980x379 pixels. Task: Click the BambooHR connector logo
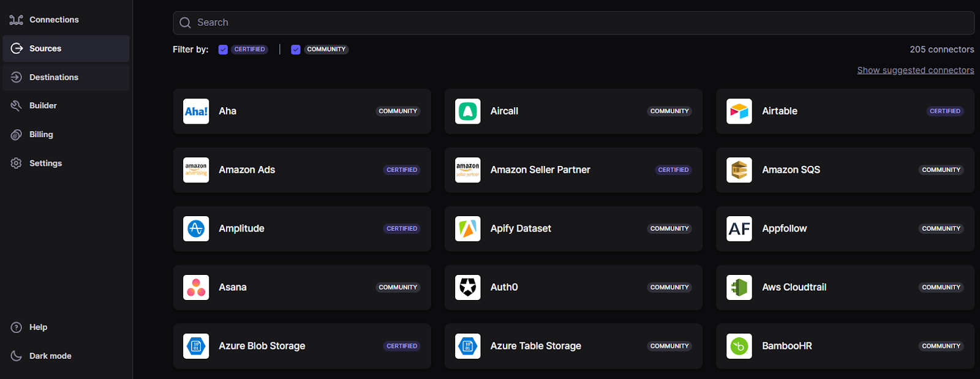click(x=739, y=347)
